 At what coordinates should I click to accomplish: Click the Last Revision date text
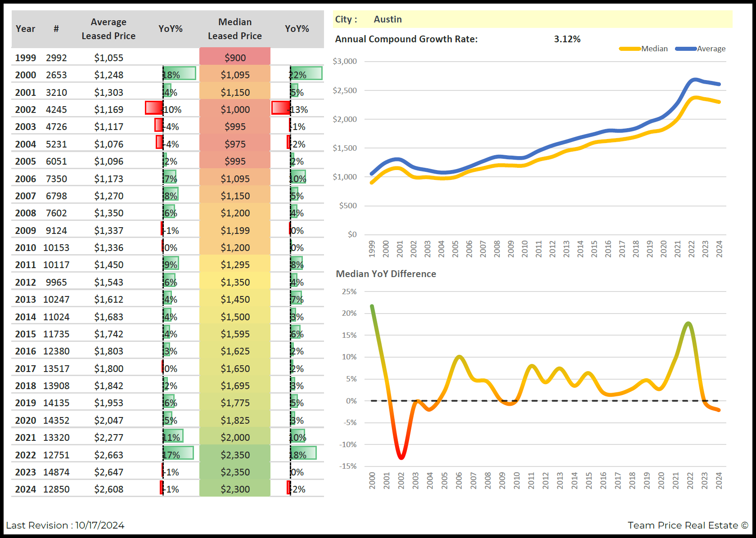click(65, 525)
